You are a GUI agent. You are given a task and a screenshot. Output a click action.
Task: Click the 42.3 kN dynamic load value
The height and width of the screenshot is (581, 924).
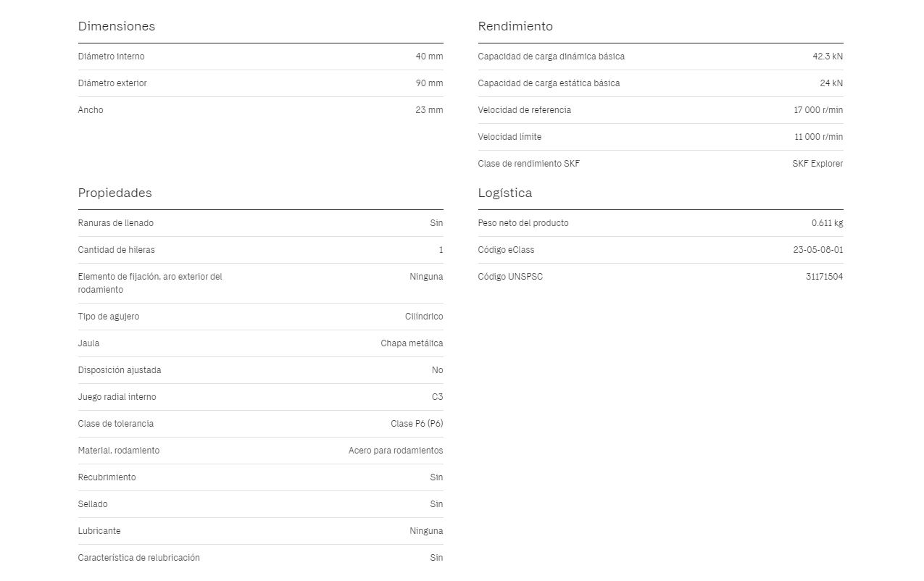click(x=828, y=57)
